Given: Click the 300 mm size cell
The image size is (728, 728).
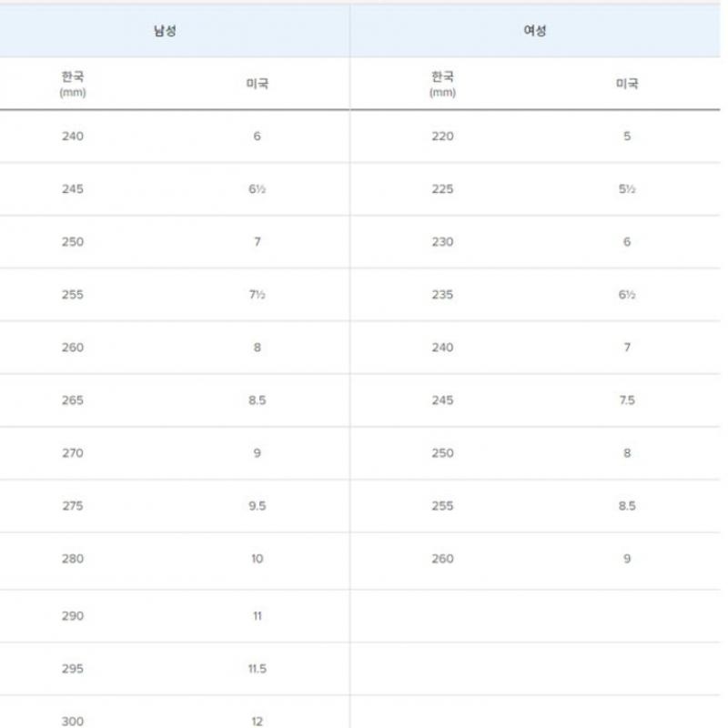Looking at the screenshot, I should (73, 721).
